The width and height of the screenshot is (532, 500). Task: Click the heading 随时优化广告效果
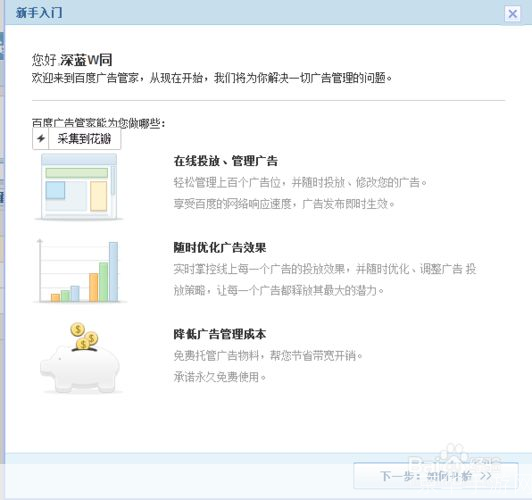pyautogui.click(x=220, y=248)
